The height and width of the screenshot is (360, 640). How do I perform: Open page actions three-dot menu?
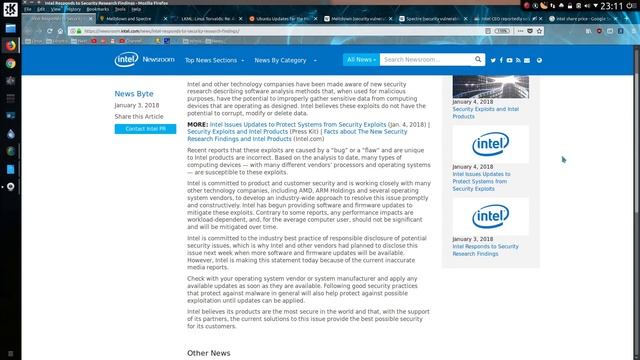point(520,31)
